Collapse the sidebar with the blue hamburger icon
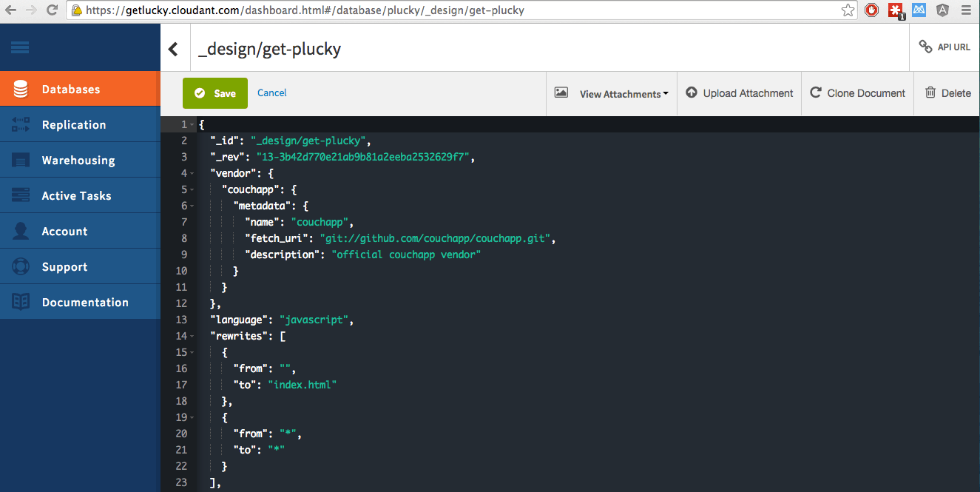The width and height of the screenshot is (980, 492). pyautogui.click(x=20, y=47)
